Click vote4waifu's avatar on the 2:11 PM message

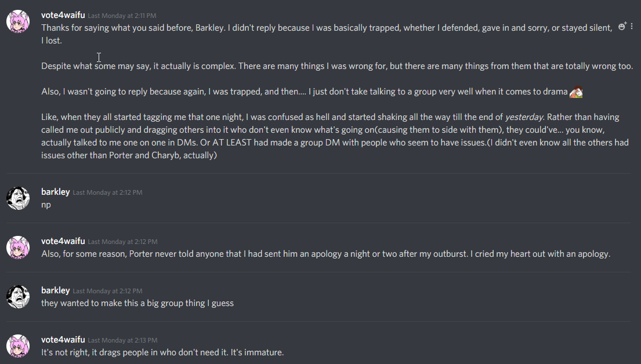pos(17,22)
